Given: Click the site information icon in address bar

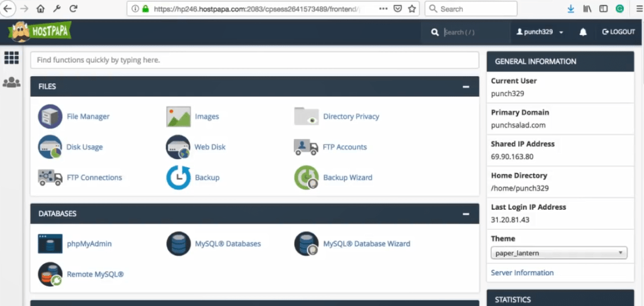Looking at the screenshot, I should click(135, 9).
